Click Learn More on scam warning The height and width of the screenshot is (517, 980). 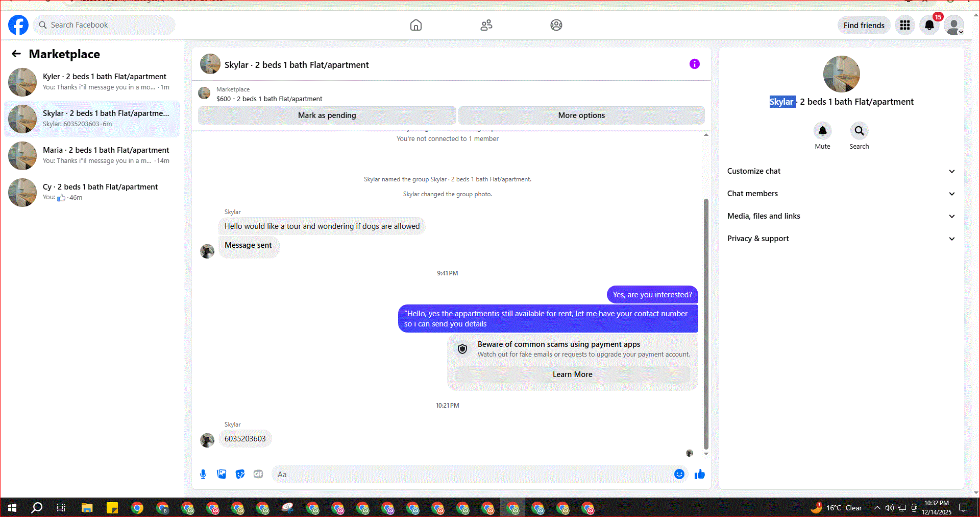point(572,374)
